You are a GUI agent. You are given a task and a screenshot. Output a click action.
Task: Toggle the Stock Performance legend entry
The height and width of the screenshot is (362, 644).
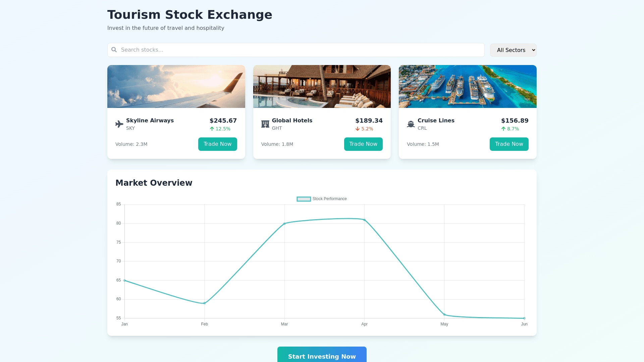[321, 199]
